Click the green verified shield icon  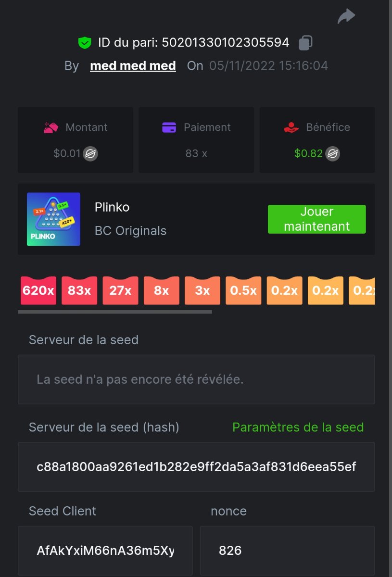pyautogui.click(x=85, y=43)
